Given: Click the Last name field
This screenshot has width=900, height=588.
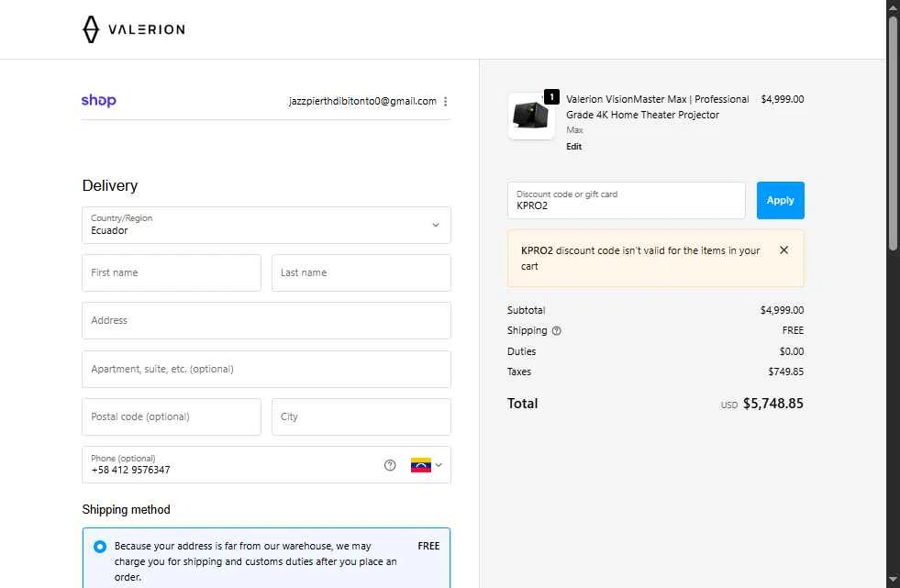Looking at the screenshot, I should pos(361,273).
